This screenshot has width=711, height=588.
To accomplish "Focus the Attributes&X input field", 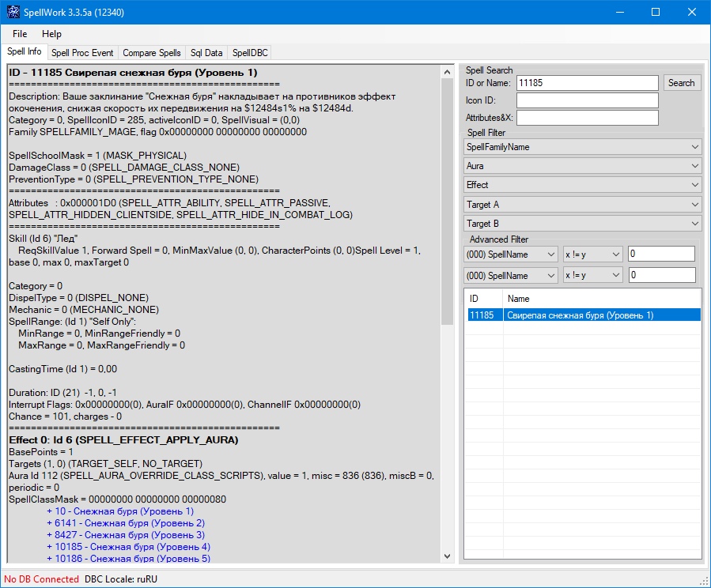I will pos(587,118).
